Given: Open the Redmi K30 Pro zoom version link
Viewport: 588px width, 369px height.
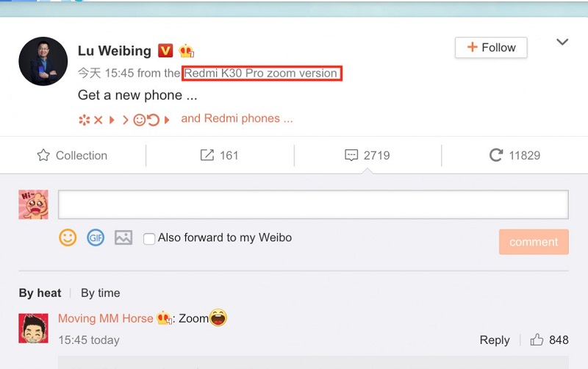Looking at the screenshot, I should pos(262,73).
